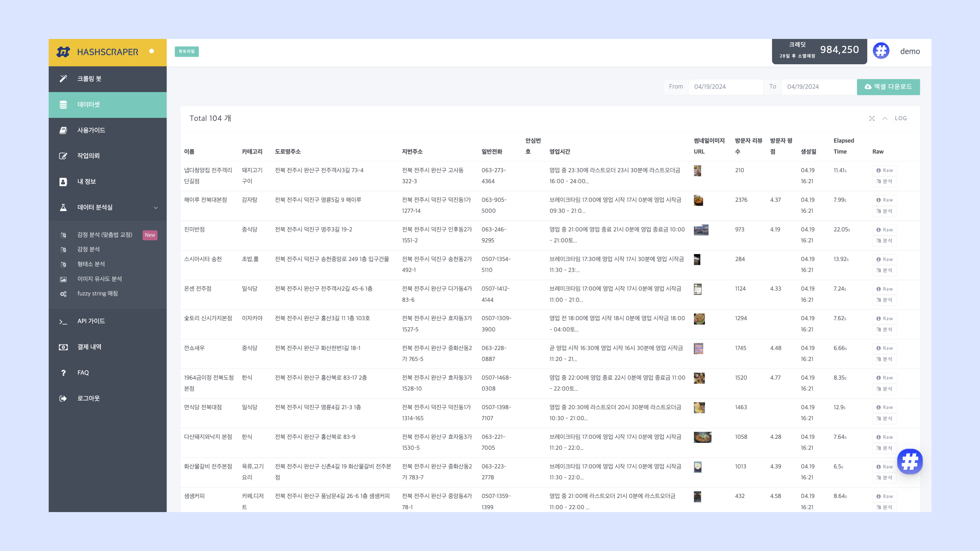Image resolution: width=980 pixels, height=551 pixels.
Task: Click the 카테고리 column header
Action: (x=252, y=152)
